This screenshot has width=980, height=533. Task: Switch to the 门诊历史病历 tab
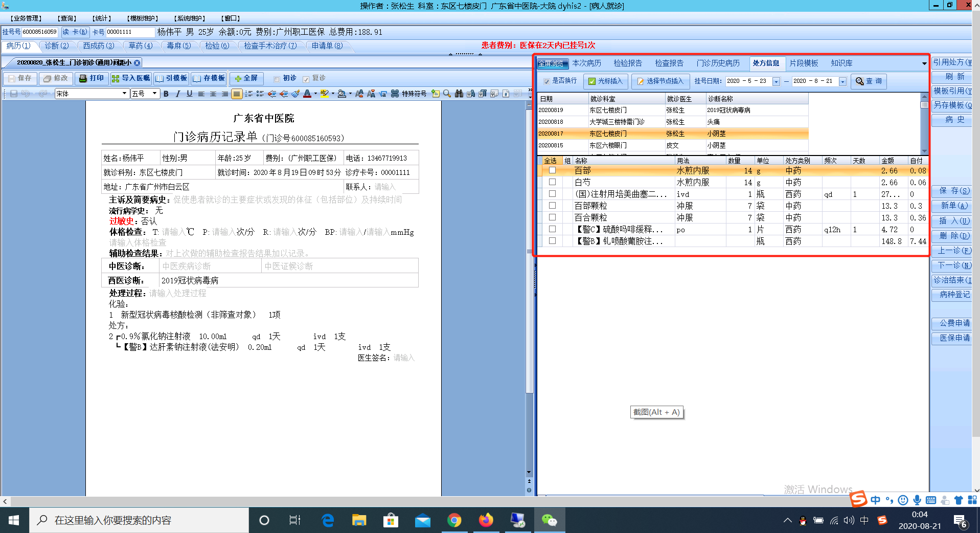pyautogui.click(x=718, y=63)
